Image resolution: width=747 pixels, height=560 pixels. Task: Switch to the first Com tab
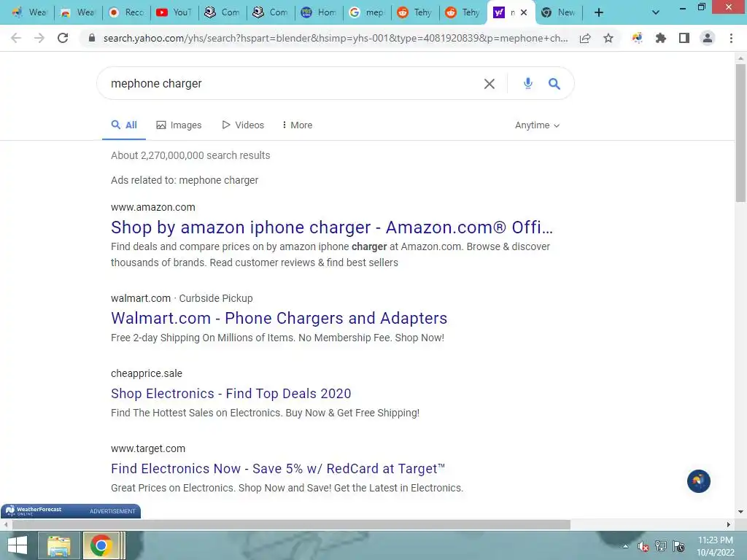(x=222, y=12)
